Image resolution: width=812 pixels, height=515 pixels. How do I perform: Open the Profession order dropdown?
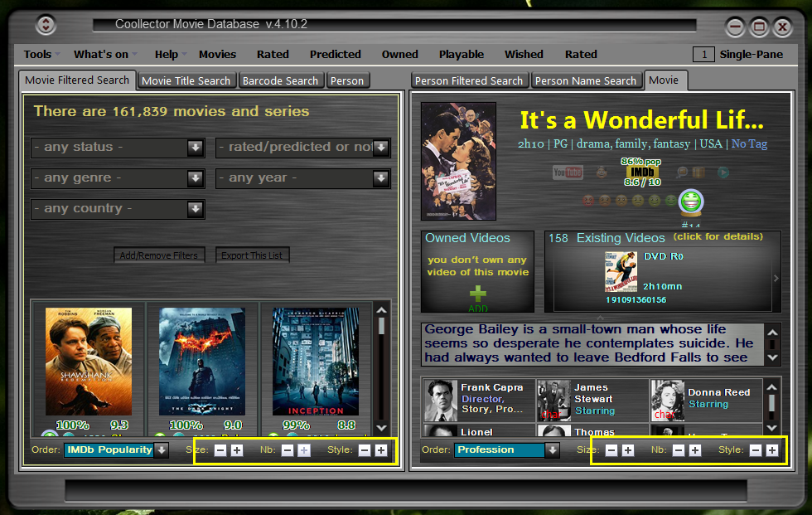pos(507,449)
